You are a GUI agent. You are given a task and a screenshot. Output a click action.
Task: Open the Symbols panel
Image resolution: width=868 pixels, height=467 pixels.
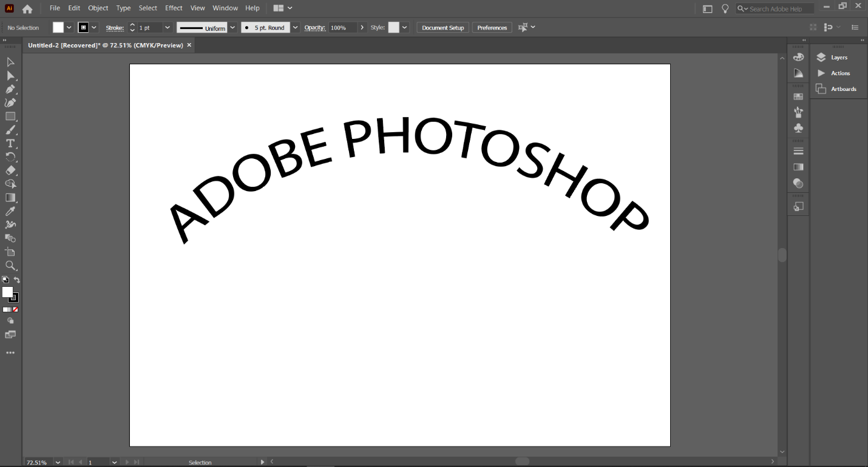click(x=799, y=128)
